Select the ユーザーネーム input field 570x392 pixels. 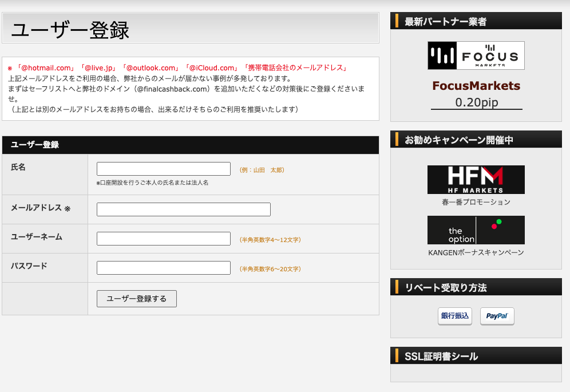(x=164, y=239)
